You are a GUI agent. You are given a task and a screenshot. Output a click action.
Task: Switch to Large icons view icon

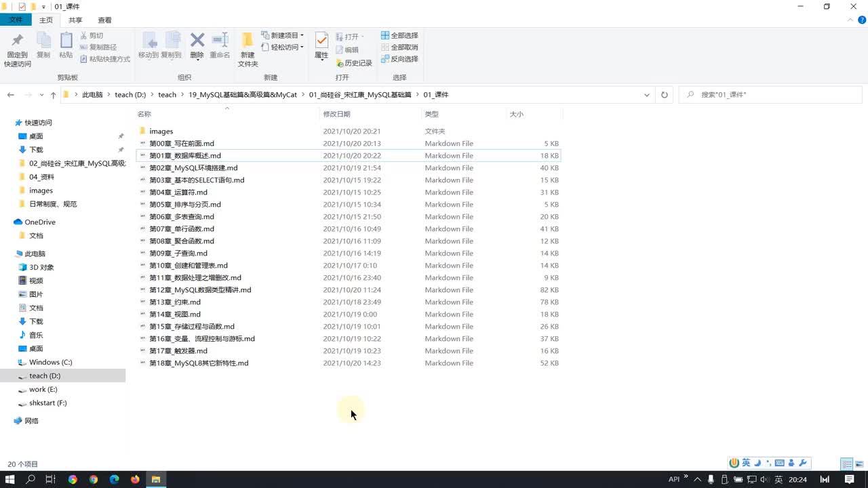click(859, 464)
